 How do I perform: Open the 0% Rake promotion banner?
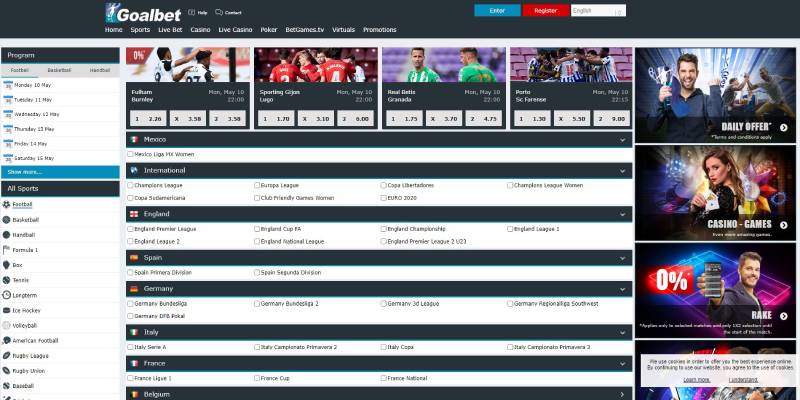click(715, 290)
